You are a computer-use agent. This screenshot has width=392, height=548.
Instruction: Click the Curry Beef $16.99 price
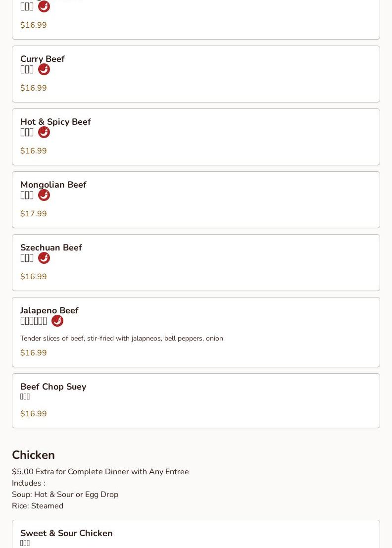pos(34,88)
